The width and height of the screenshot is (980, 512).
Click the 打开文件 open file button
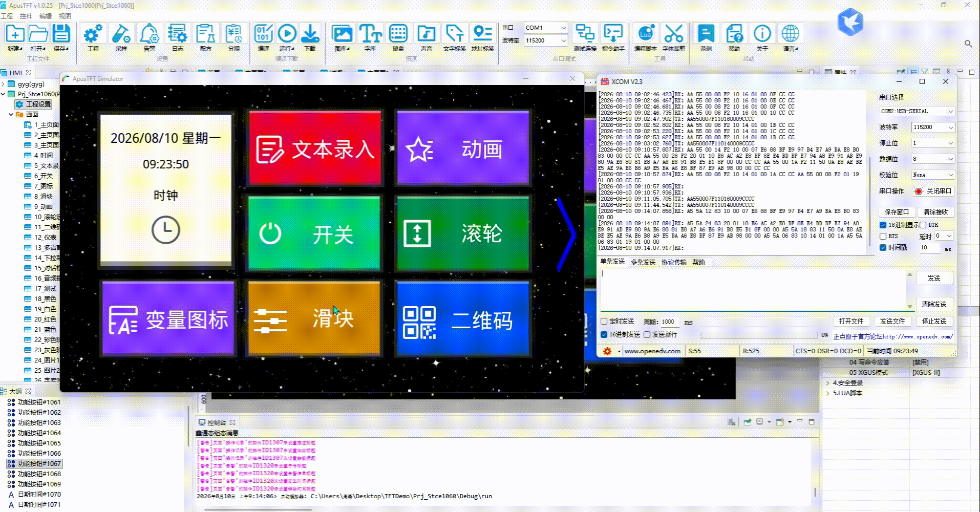click(x=851, y=321)
